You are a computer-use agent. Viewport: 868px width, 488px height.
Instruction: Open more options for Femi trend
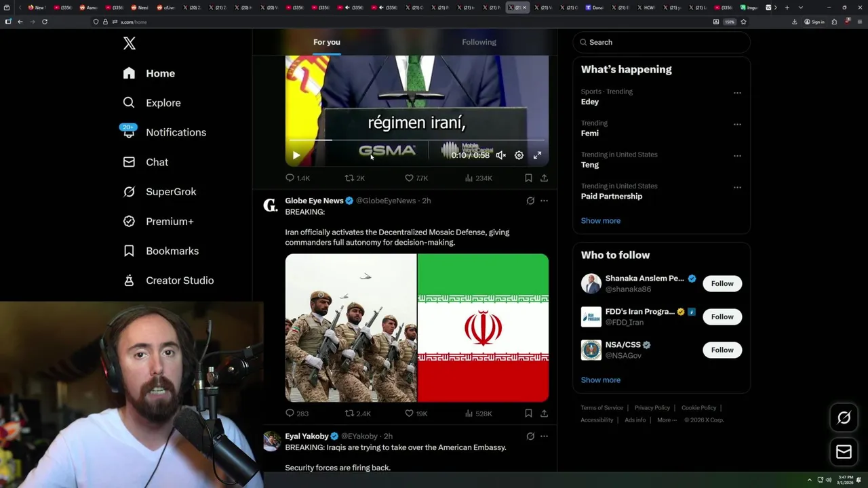click(x=737, y=124)
